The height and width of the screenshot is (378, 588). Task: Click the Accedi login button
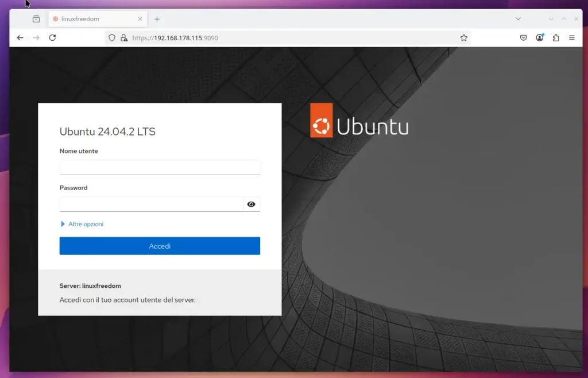[160, 246]
